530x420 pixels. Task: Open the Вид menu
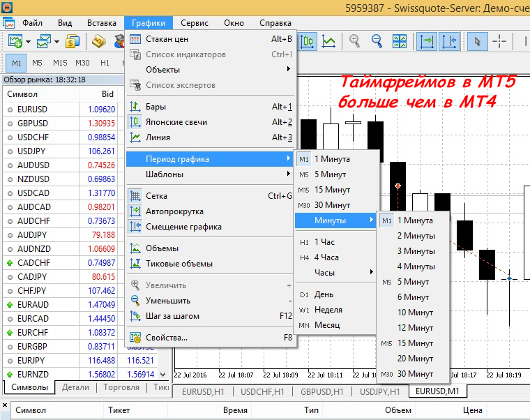(x=65, y=23)
